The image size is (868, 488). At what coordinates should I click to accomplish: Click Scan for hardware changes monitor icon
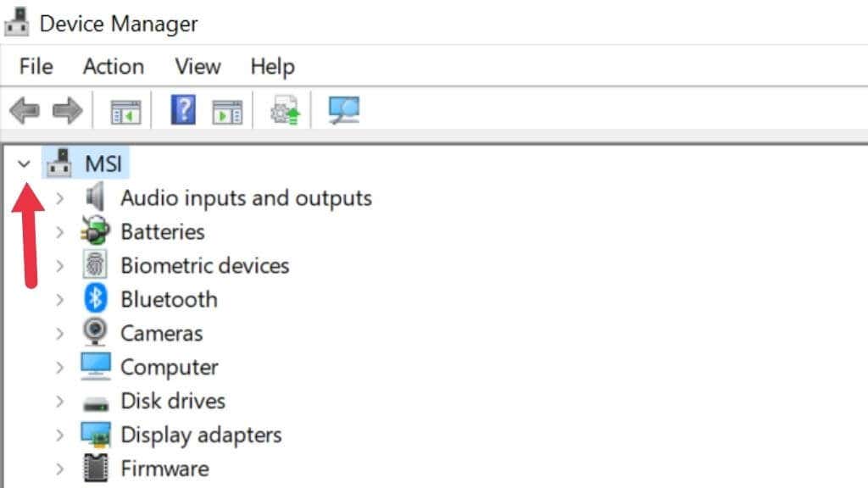coord(343,110)
